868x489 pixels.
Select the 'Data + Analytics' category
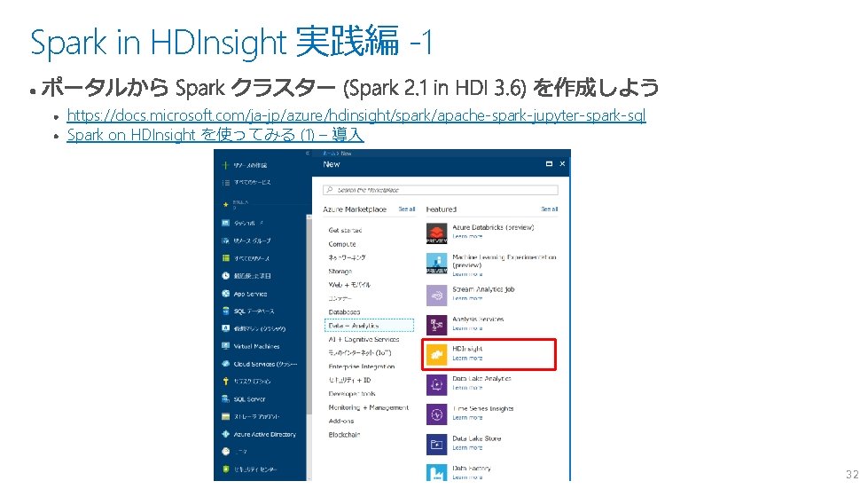pyautogui.click(x=369, y=326)
